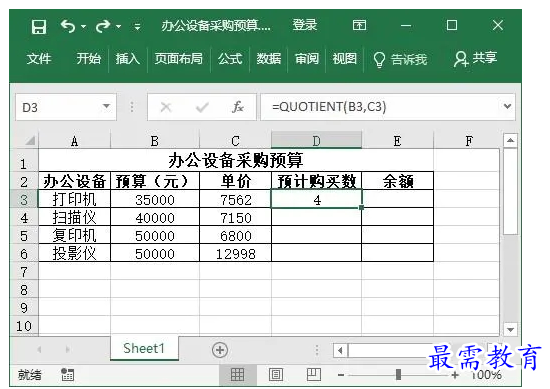Viewport: 550px width, 389px height.
Task: Click cell containing 40000
Action: [155, 217]
